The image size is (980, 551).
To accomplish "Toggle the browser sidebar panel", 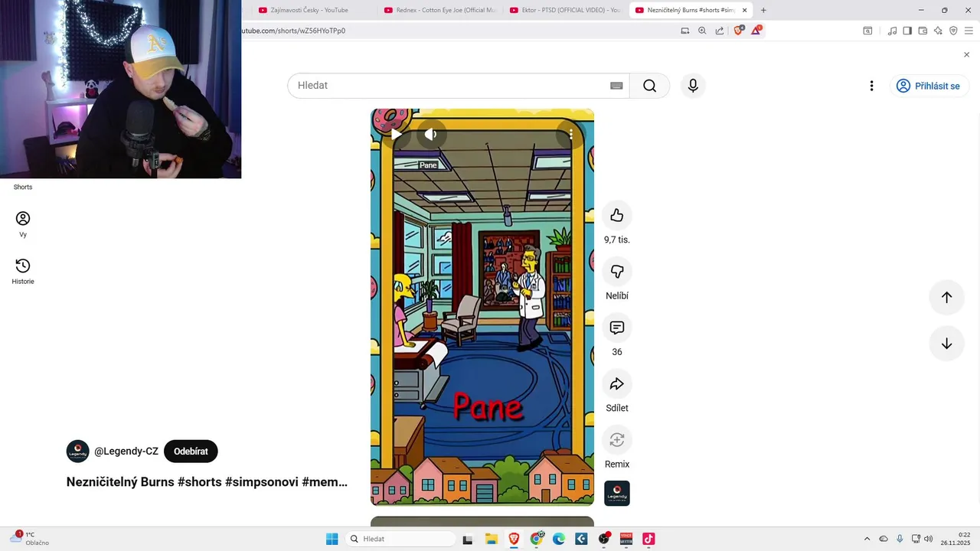I will pyautogui.click(x=907, y=31).
